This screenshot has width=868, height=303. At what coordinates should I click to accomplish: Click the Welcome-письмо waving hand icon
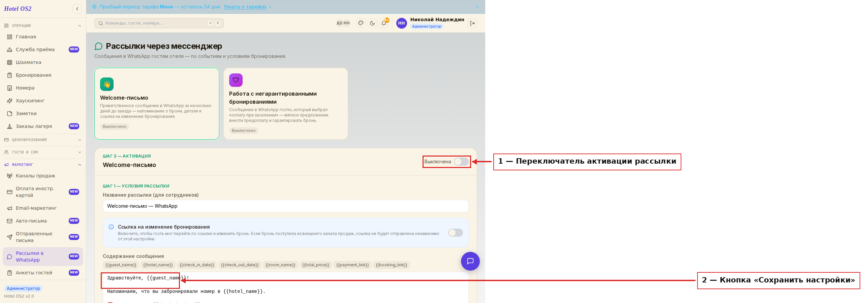tap(107, 84)
